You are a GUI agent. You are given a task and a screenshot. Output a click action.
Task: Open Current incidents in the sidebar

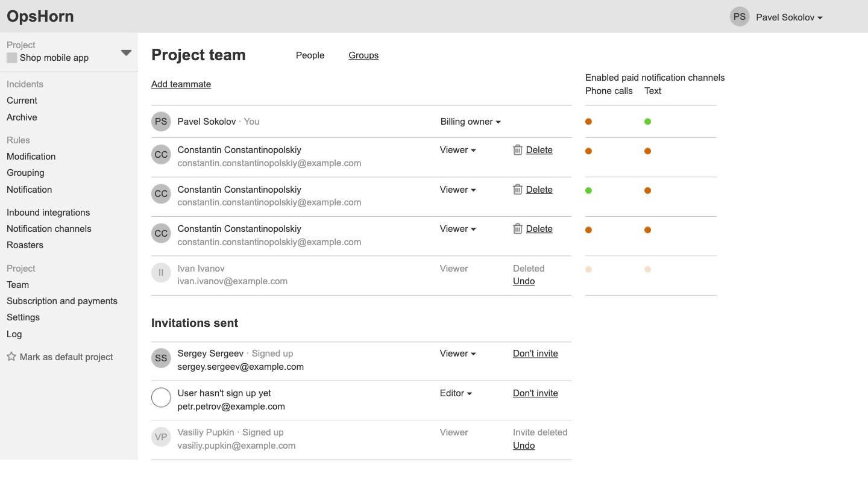[x=22, y=101]
